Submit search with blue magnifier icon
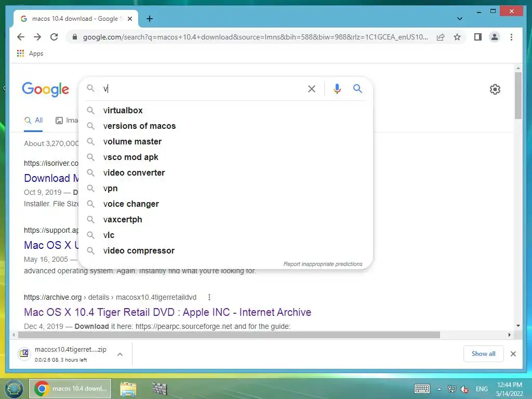The width and height of the screenshot is (532, 399). [357, 89]
